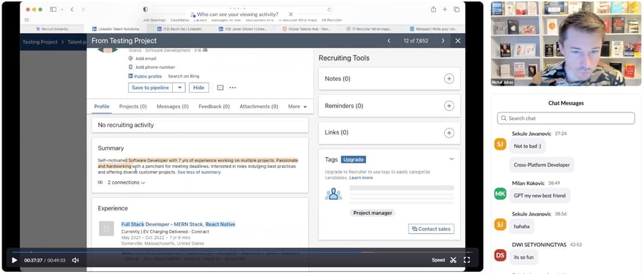Click 'hahaha' chat message

pyautogui.click(x=522, y=226)
